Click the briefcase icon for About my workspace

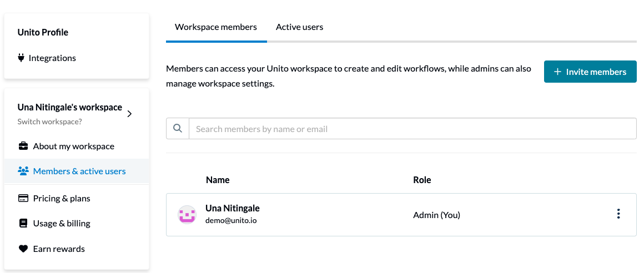click(23, 146)
